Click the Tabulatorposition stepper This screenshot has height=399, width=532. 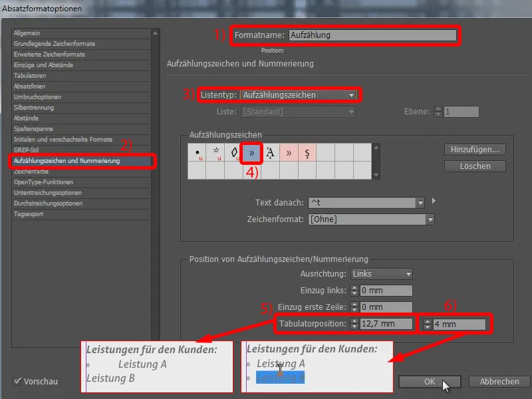point(354,324)
